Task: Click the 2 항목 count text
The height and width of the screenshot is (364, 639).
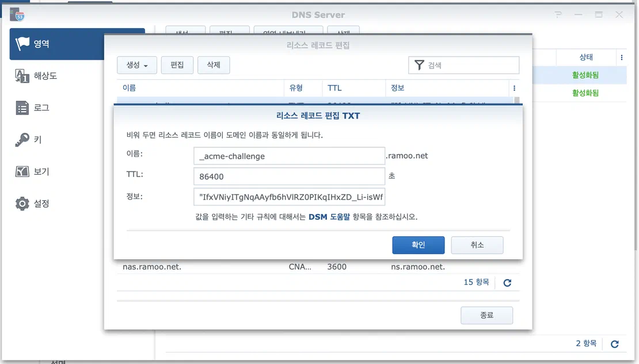Action: (586, 344)
